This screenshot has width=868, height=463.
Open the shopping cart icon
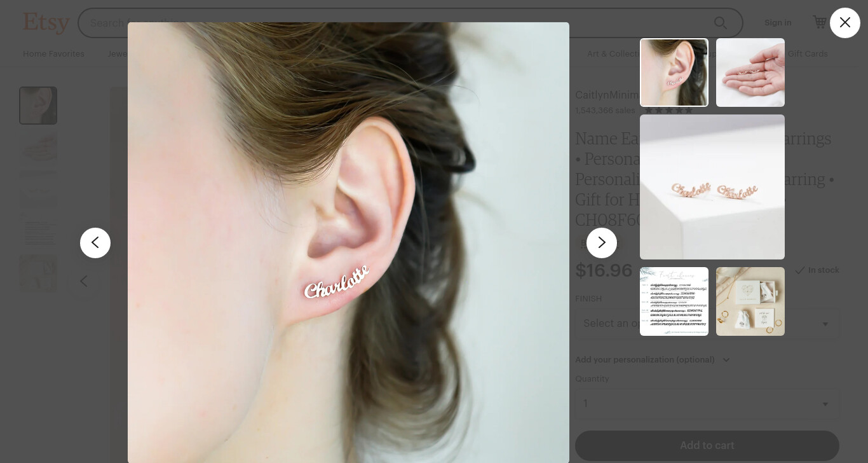coord(820,22)
